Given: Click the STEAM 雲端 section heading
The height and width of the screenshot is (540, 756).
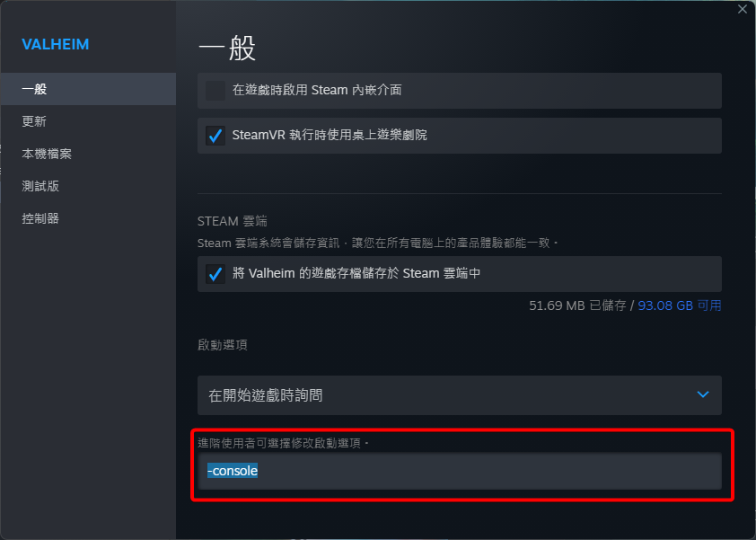Looking at the screenshot, I should pyautogui.click(x=232, y=221).
